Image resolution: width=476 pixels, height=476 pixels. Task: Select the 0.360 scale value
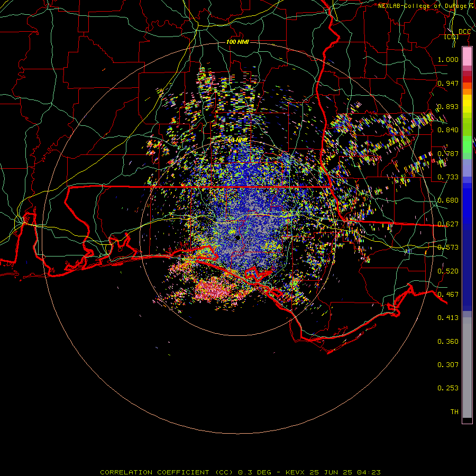coord(448,342)
